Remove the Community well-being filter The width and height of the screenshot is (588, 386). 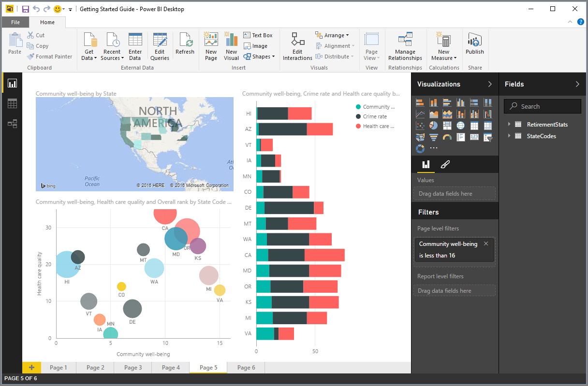click(486, 244)
